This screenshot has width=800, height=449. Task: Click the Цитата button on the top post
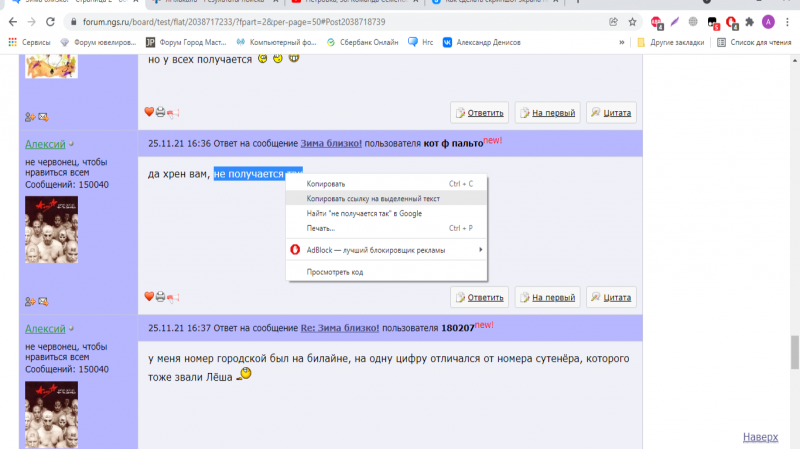tap(611, 113)
